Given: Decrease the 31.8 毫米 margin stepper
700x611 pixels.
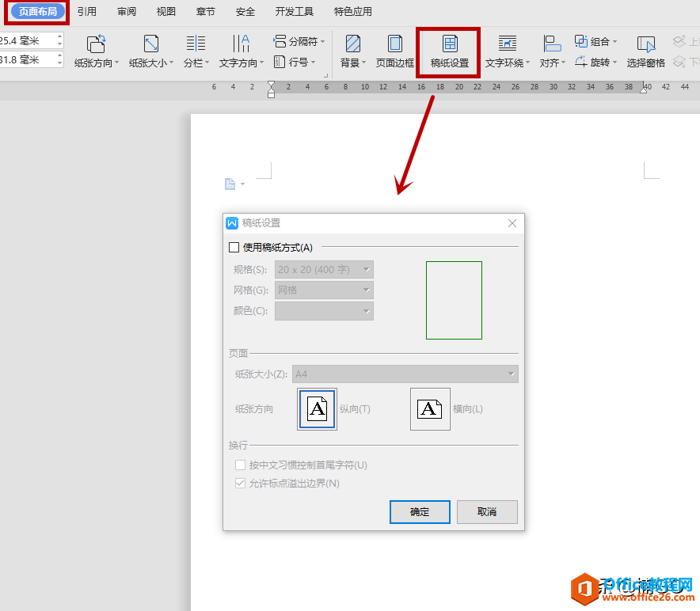Looking at the screenshot, I should click(x=60, y=63).
